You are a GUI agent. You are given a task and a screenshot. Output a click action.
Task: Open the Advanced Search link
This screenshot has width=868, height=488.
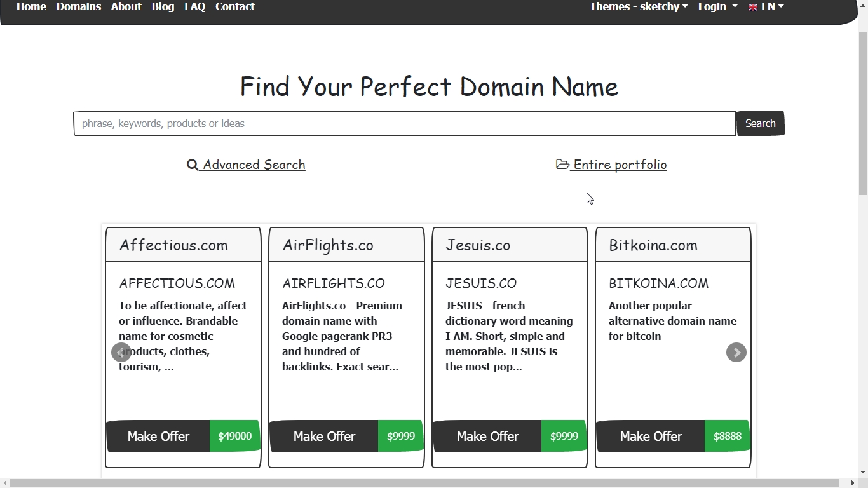pyautogui.click(x=246, y=165)
